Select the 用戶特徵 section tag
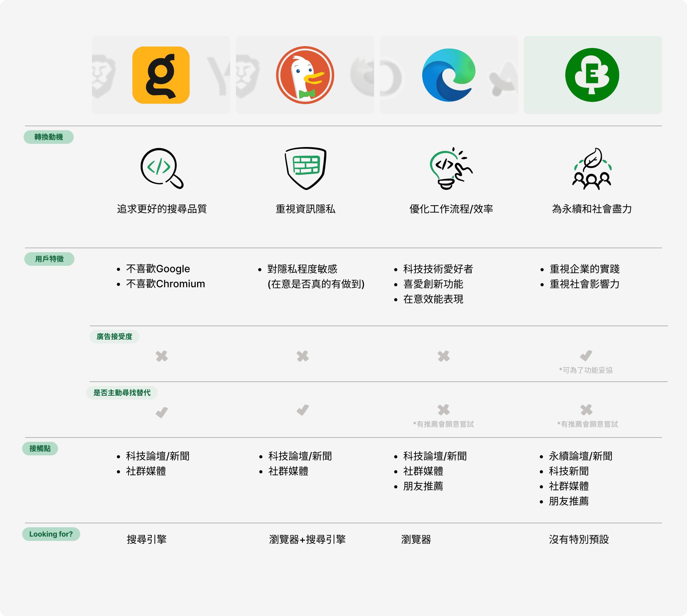Viewport: 687px width, 616px height. [x=49, y=259]
